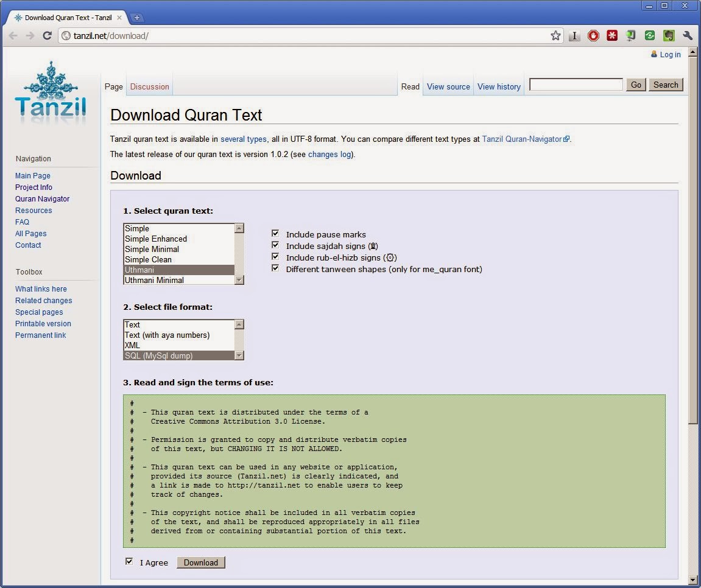Close the Download Quran Text tab
The width and height of the screenshot is (701, 588).
point(119,18)
